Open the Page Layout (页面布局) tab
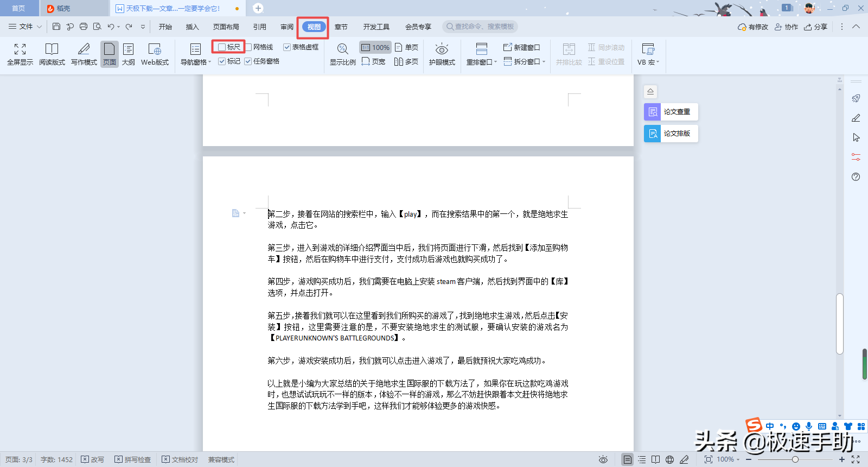Screen dimensions: 868x467 [x=226, y=27]
